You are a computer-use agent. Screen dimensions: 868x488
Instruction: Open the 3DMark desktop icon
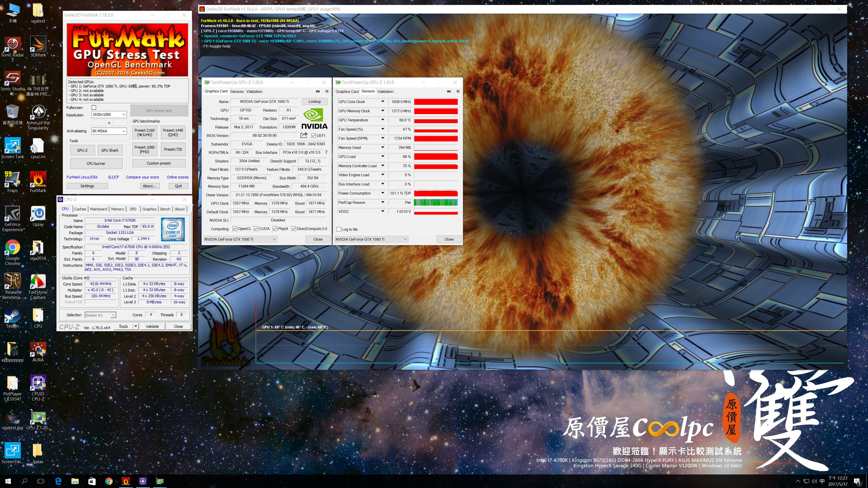point(38,47)
